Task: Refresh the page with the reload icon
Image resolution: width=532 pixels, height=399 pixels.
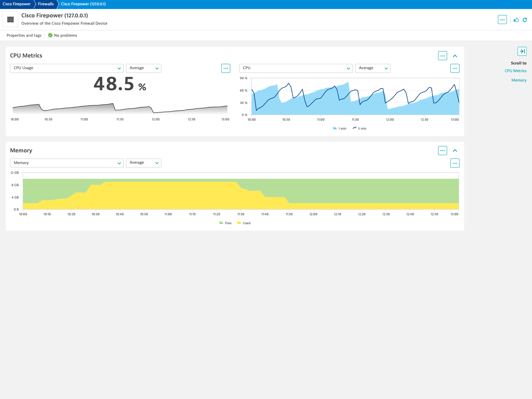Action: point(525,20)
